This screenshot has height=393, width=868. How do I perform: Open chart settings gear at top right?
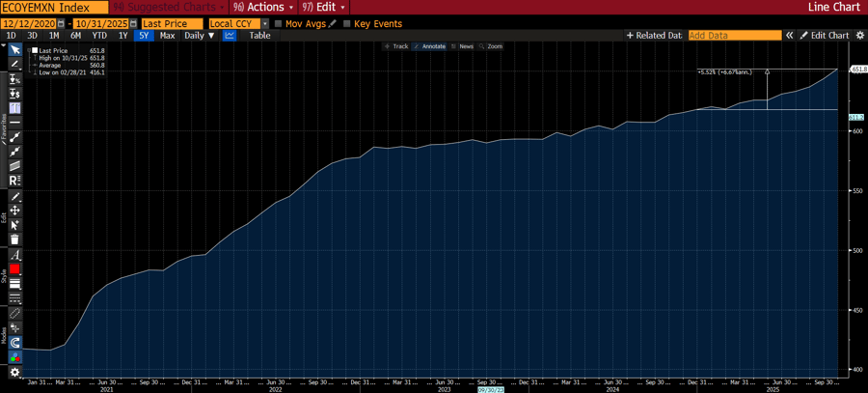click(858, 36)
